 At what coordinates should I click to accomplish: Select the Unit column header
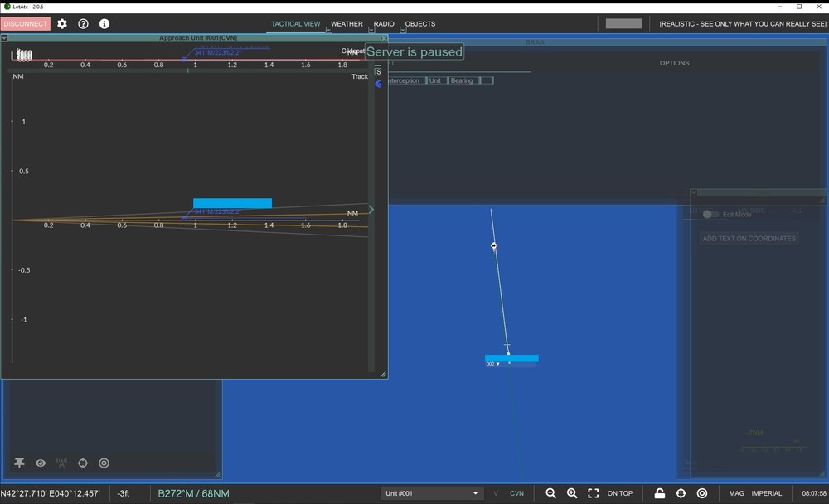point(435,80)
